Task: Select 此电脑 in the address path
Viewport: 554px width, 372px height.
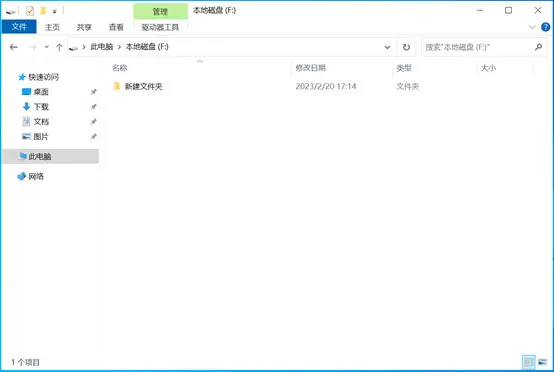Action: click(102, 47)
